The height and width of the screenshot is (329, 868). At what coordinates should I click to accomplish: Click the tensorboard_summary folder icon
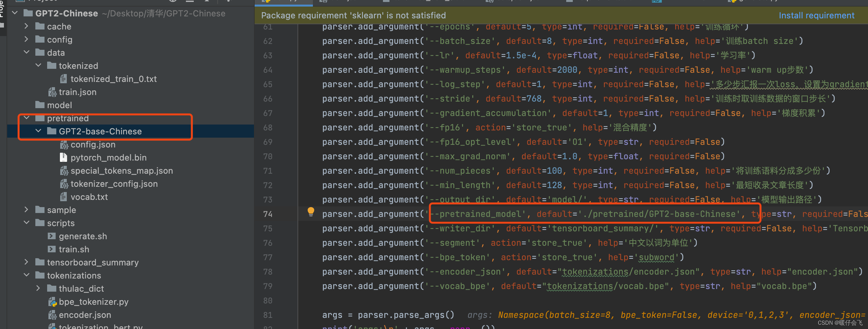[40, 262]
